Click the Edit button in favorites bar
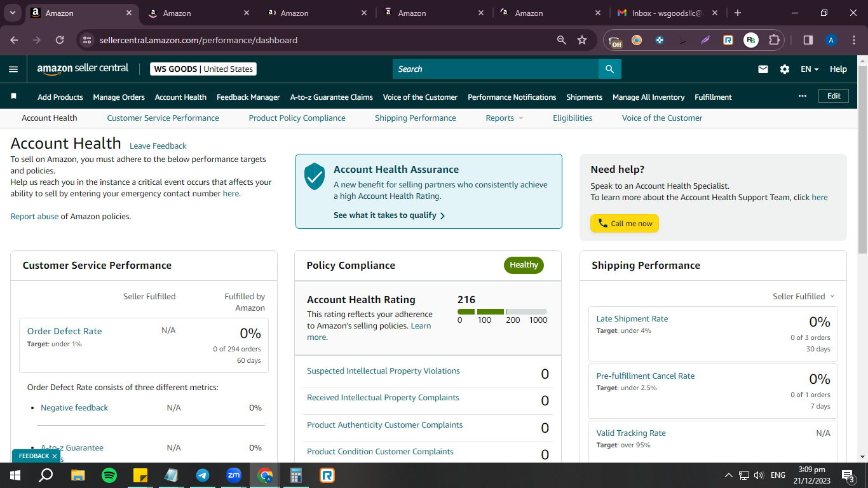Image resolution: width=868 pixels, height=488 pixels. [x=834, y=96]
